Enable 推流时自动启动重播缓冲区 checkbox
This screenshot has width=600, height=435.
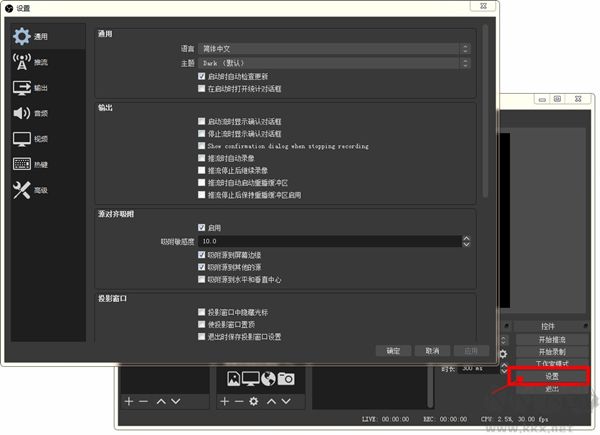(202, 182)
